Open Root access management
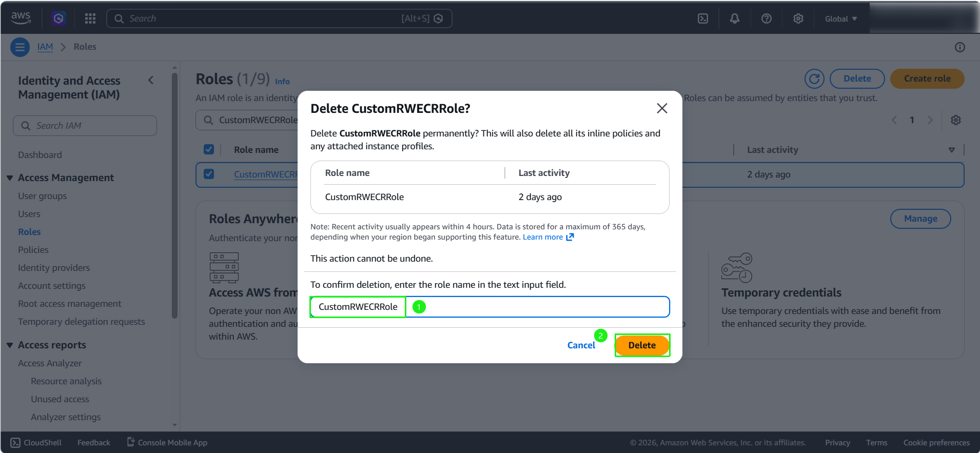 [70, 304]
